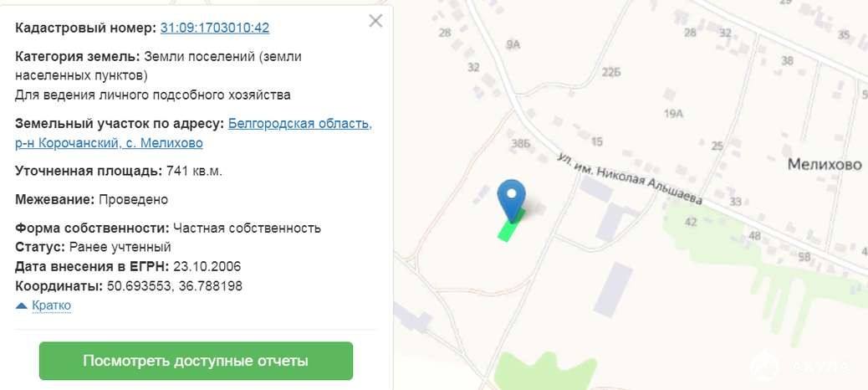
Task: Click house number 15 on map
Action: (x=596, y=141)
